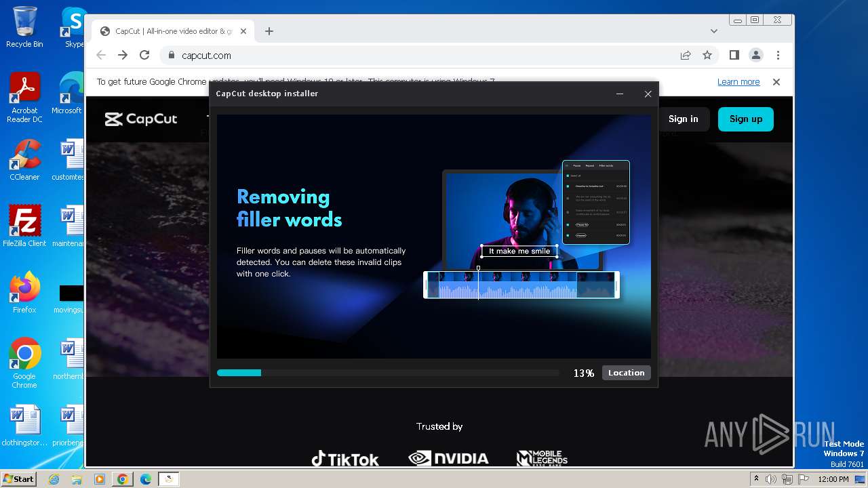The width and height of the screenshot is (868, 488).
Task: Open the network icon in the tray
Action: click(787, 479)
